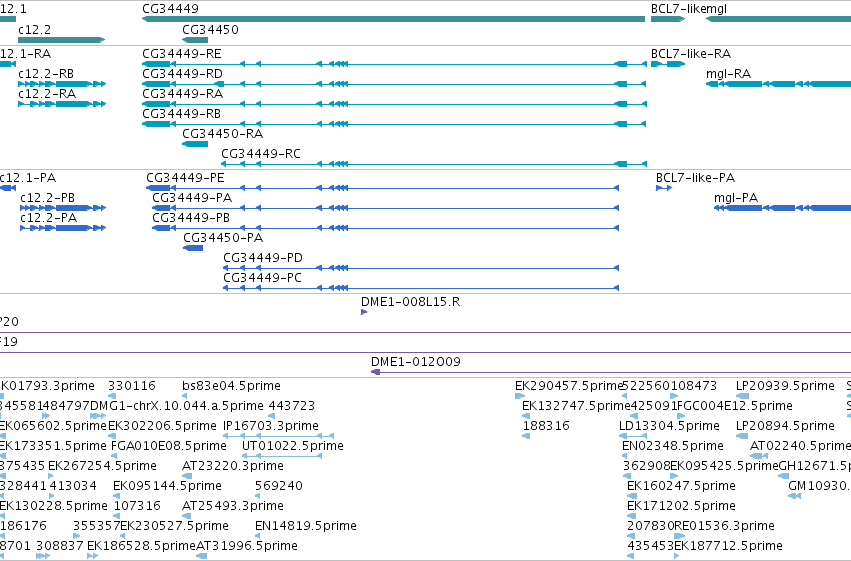Select EST AT02240.5prime
This screenshot has height=561, width=851.
(800, 447)
